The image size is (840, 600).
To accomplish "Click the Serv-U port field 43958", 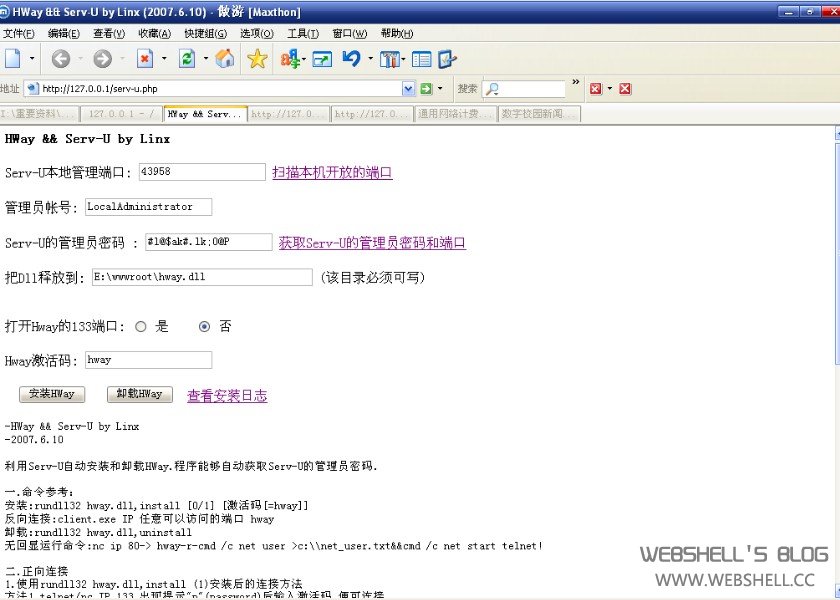I will coord(202,172).
